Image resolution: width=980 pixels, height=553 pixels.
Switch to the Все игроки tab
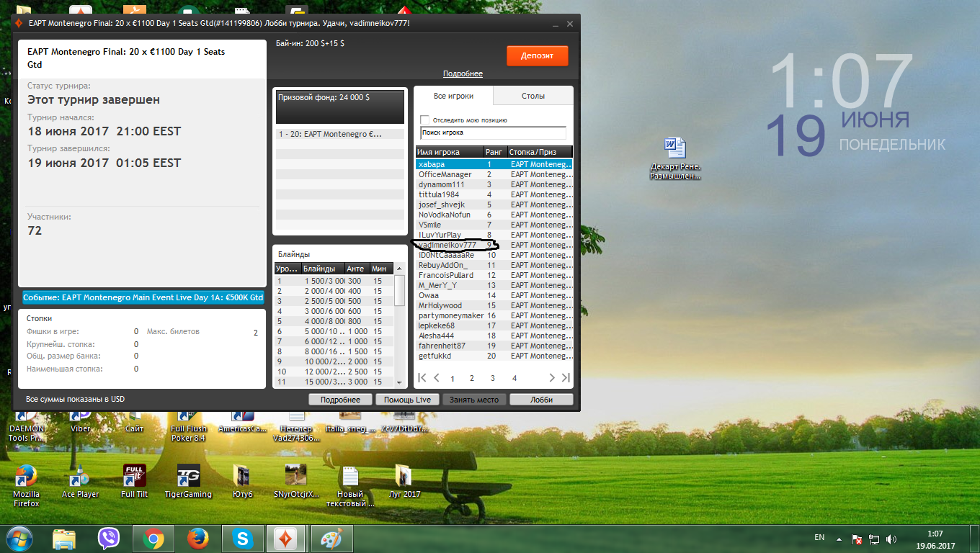[453, 96]
